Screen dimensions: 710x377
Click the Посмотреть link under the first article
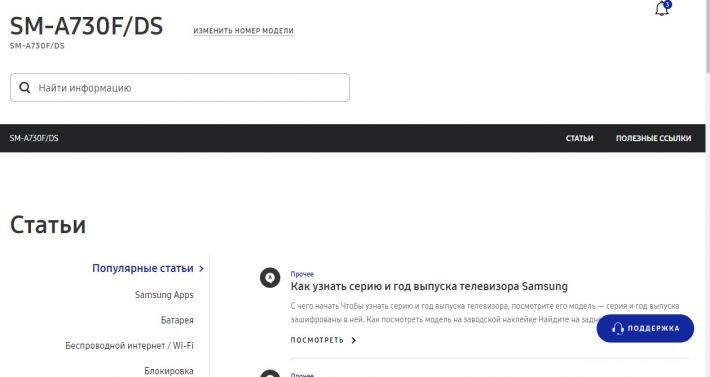coord(317,340)
